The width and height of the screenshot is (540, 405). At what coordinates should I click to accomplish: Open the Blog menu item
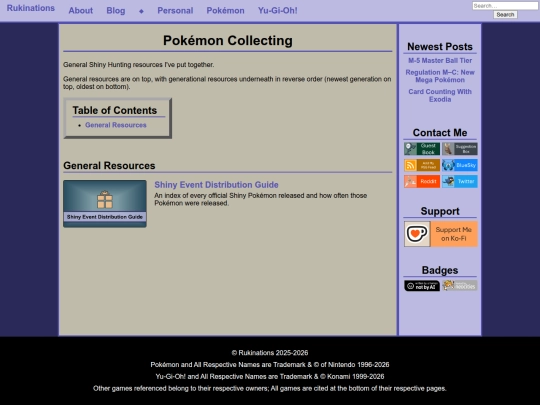pyautogui.click(x=116, y=11)
